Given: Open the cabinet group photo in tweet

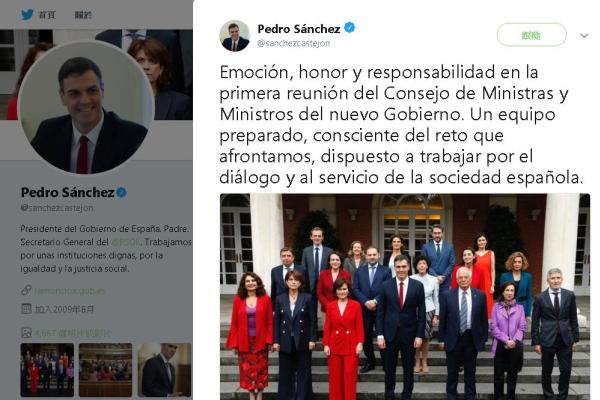Looking at the screenshot, I should coord(405,297).
